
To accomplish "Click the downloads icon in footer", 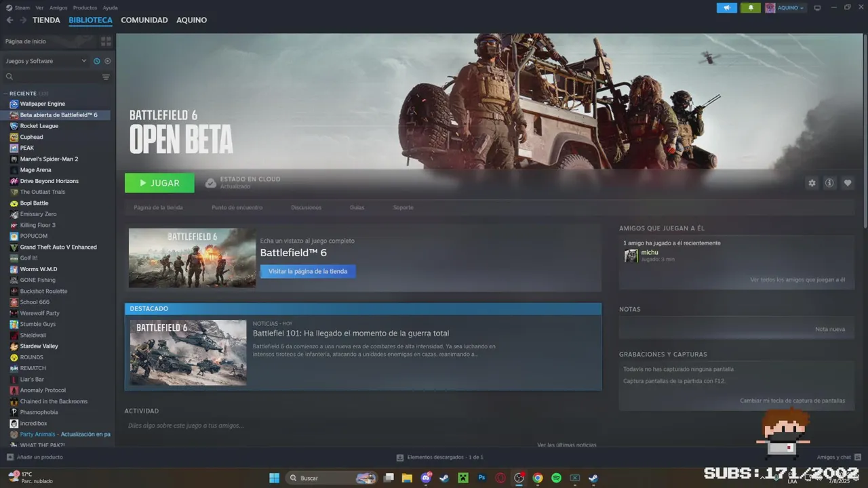I will point(400,457).
